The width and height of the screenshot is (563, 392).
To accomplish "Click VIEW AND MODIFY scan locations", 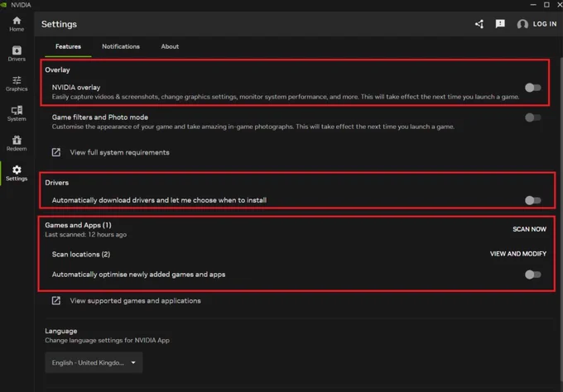I will pyautogui.click(x=518, y=254).
